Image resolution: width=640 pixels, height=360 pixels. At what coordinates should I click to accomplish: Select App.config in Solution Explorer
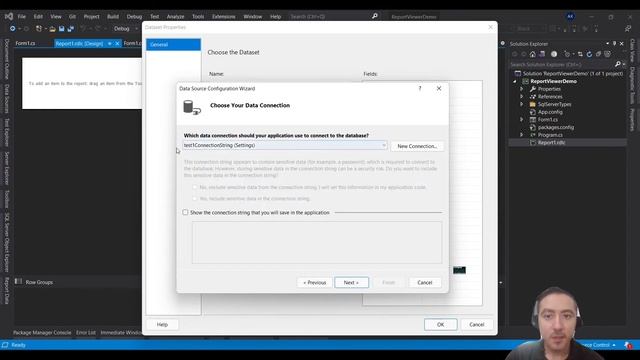tap(550, 112)
